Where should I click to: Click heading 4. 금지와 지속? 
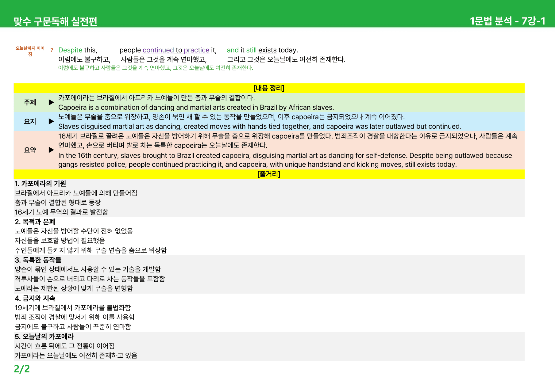coord(35,298)
